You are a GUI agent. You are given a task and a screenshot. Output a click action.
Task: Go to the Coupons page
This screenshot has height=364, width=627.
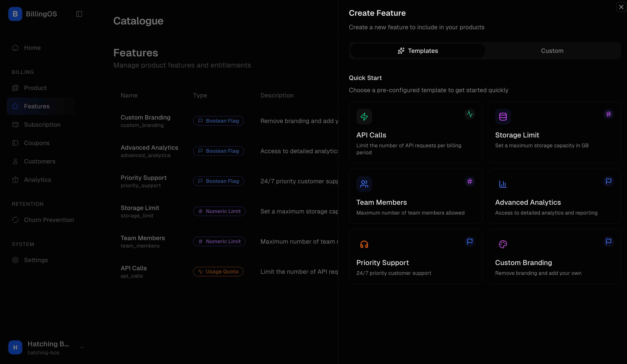point(37,143)
